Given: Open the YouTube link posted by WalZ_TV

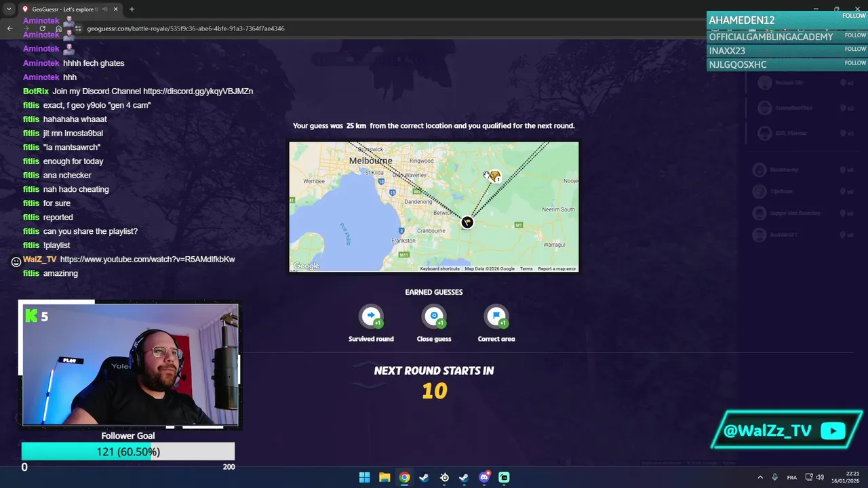Looking at the screenshot, I should [x=147, y=259].
